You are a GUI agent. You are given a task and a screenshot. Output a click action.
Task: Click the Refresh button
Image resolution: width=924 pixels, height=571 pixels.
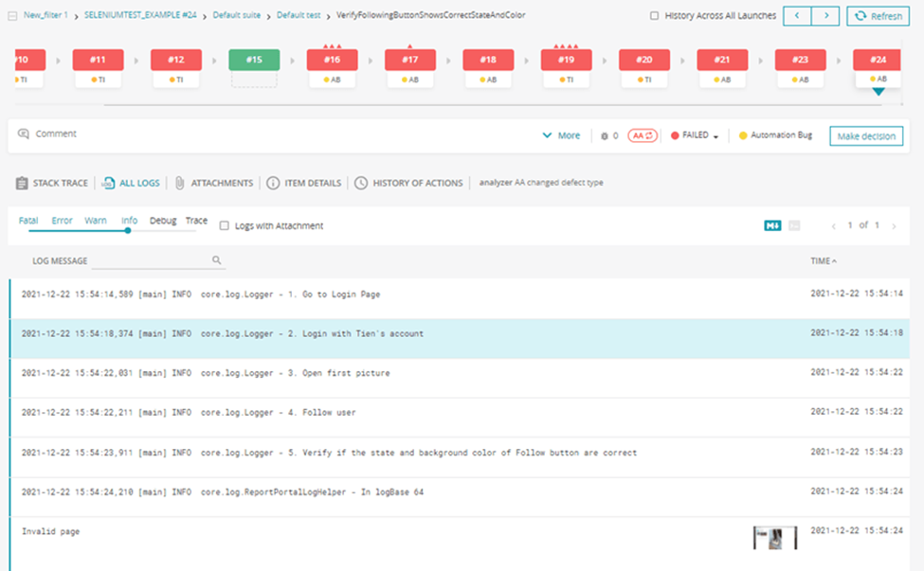[878, 16]
